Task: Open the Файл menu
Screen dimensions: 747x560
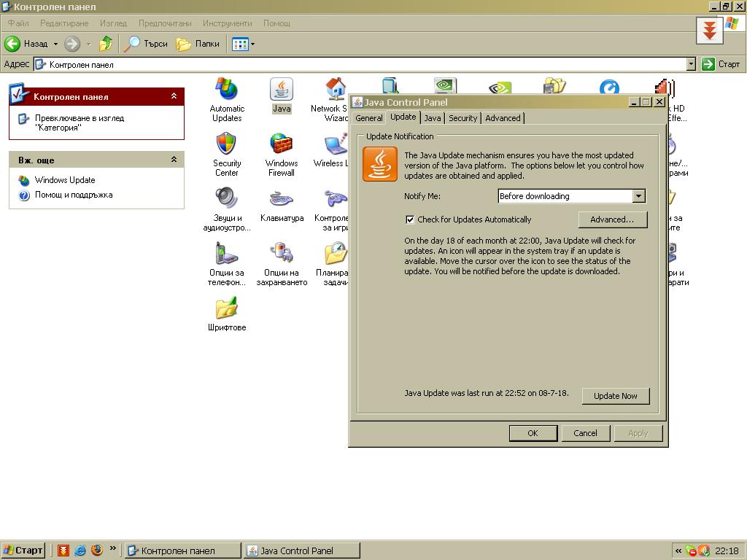Action: (x=18, y=23)
